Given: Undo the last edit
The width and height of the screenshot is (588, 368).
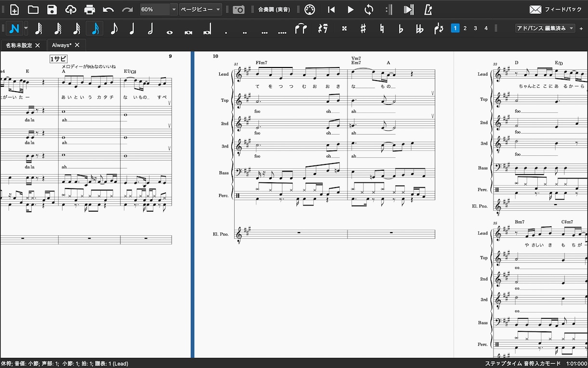Looking at the screenshot, I should tap(108, 9).
